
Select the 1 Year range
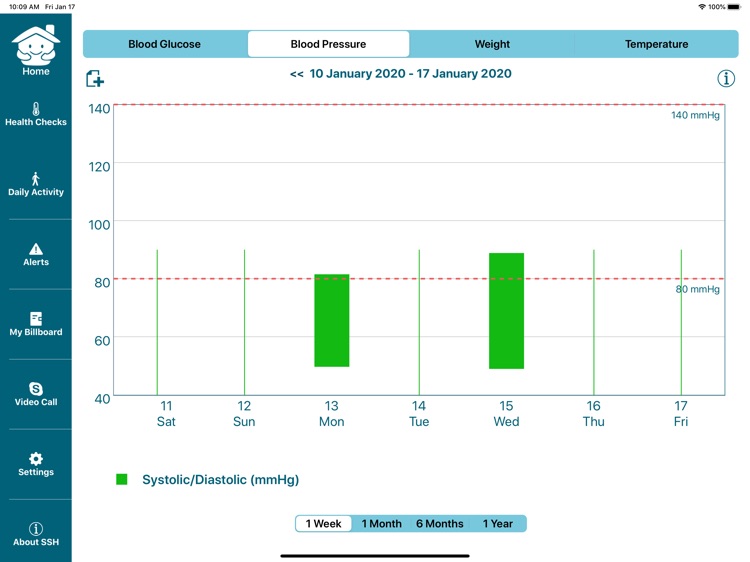(497, 524)
